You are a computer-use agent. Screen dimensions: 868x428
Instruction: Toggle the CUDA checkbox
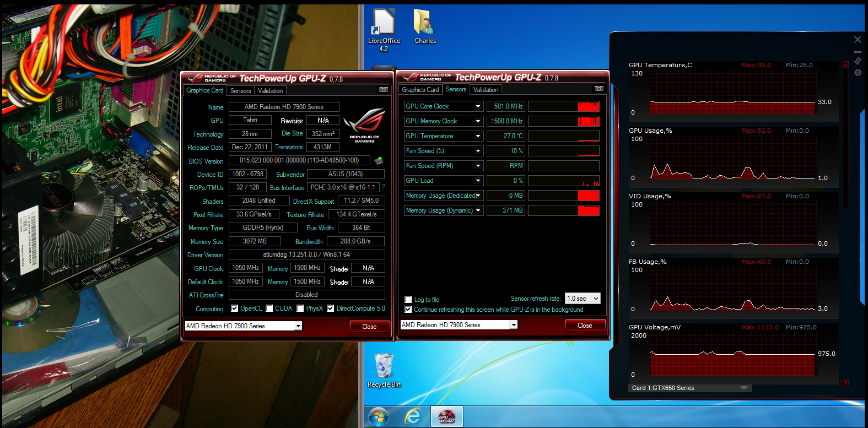269,308
